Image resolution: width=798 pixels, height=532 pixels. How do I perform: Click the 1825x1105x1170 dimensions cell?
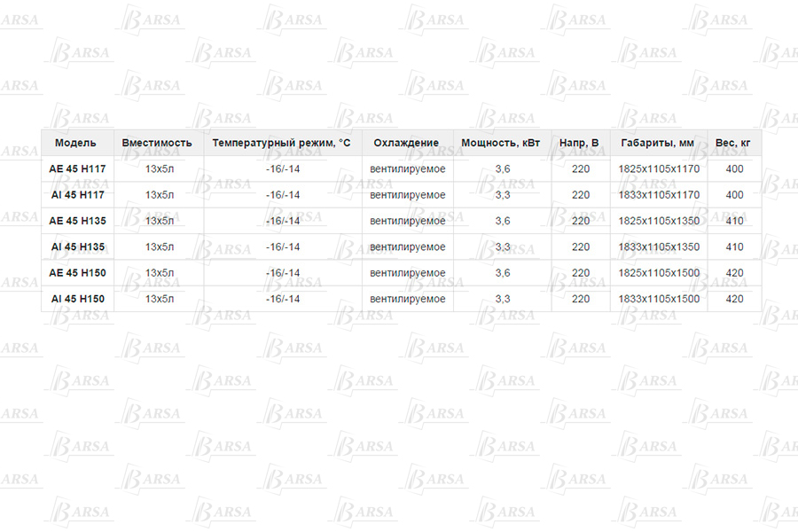pos(658,168)
